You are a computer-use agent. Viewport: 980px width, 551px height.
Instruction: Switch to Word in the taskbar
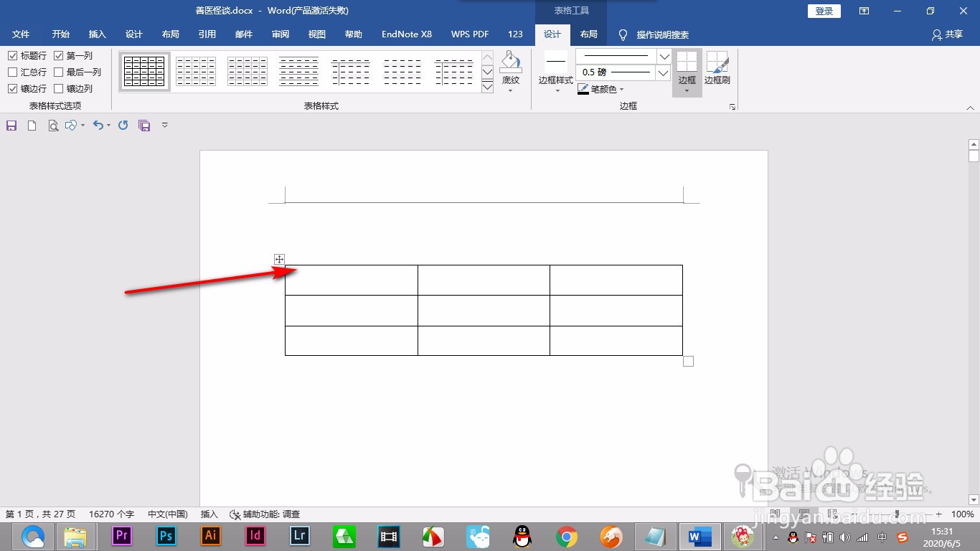(x=699, y=536)
